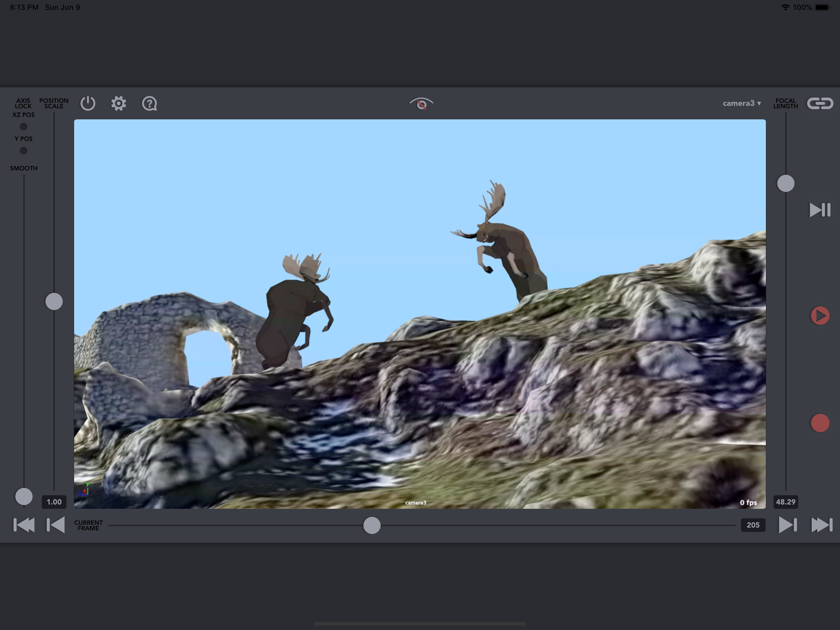
Task: Toggle the eye visibility icon
Action: (x=421, y=103)
